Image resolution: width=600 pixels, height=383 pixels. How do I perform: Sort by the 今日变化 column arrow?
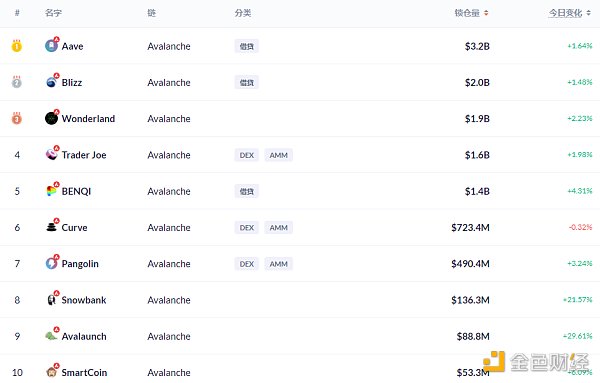pyautogui.click(x=589, y=13)
